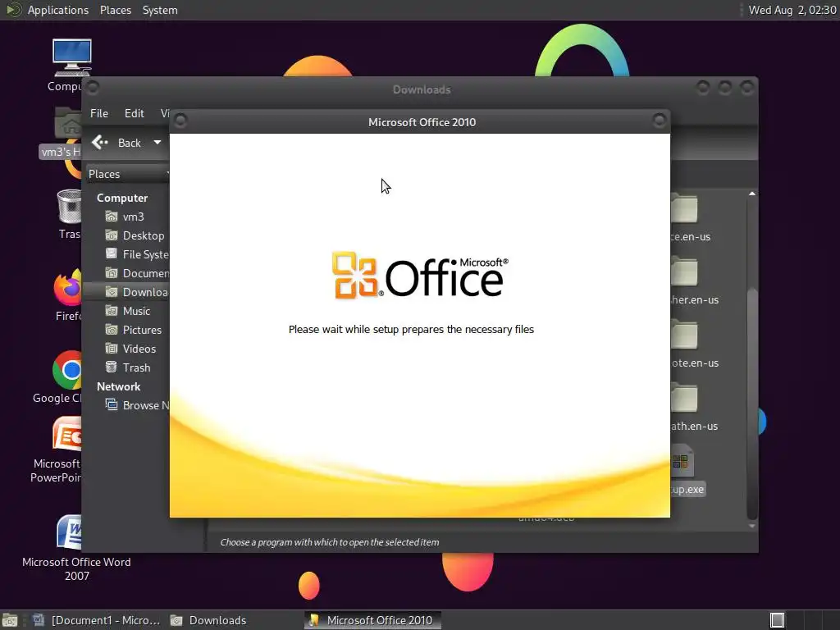Click the Downloads window vertical scrollbar
840x630 pixels.
pyautogui.click(x=751, y=402)
